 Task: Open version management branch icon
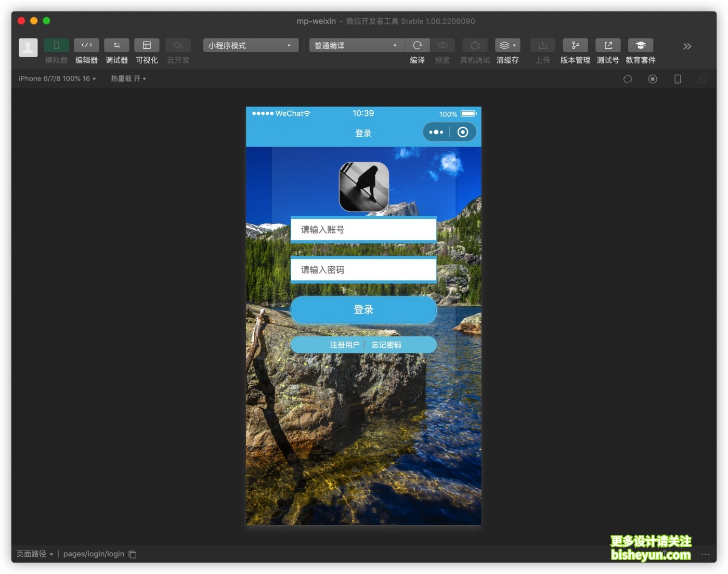pyautogui.click(x=575, y=46)
